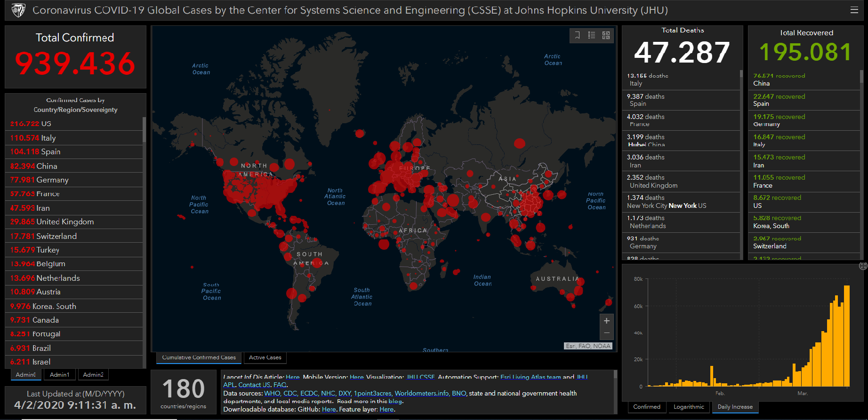
Task: Click Spain 9.387 deaths entry
Action: pos(681,100)
